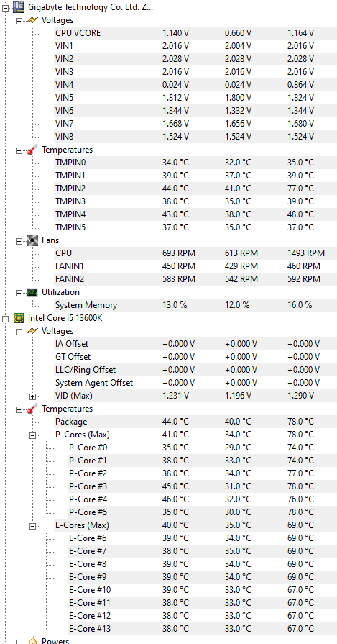
Task: Select the TMPIN1 row
Action: click(x=195, y=176)
